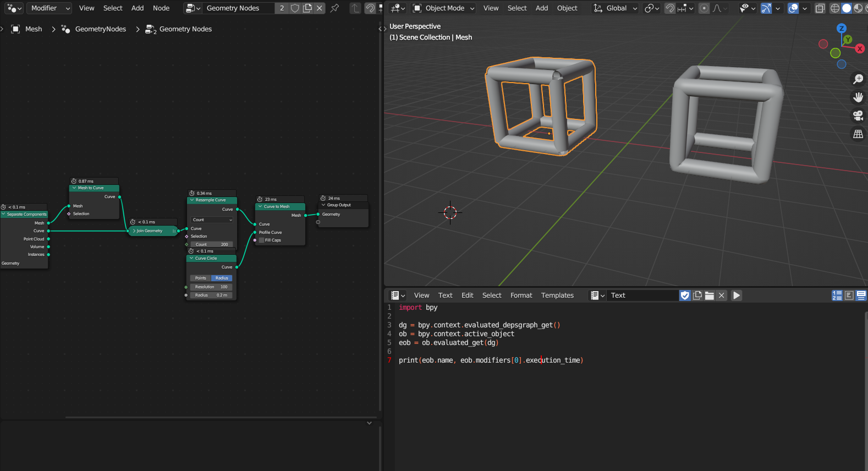The height and width of the screenshot is (471, 868).
Task: Toggle X-ray mode in the viewport
Action: (x=820, y=8)
